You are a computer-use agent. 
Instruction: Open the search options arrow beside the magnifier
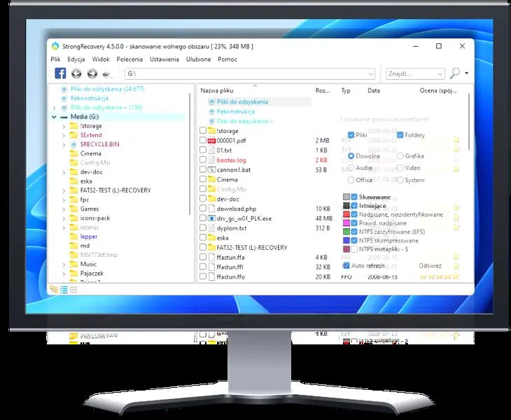click(x=467, y=73)
